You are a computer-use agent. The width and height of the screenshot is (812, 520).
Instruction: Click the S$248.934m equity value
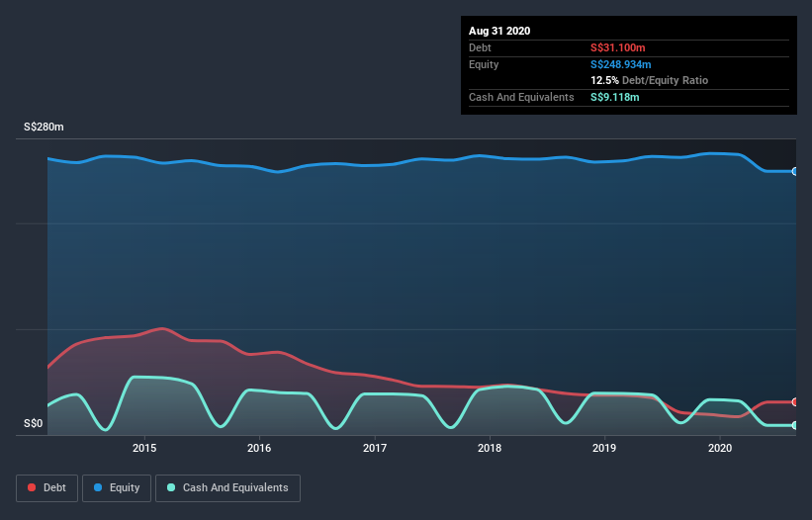621,64
